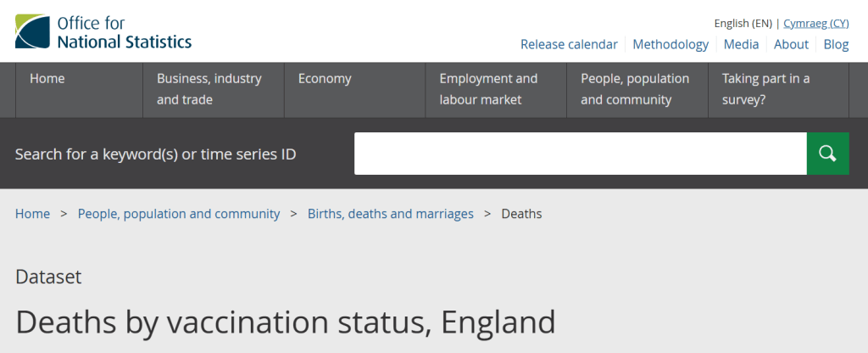Switch language to Cymraeg (CY)

coord(815,23)
